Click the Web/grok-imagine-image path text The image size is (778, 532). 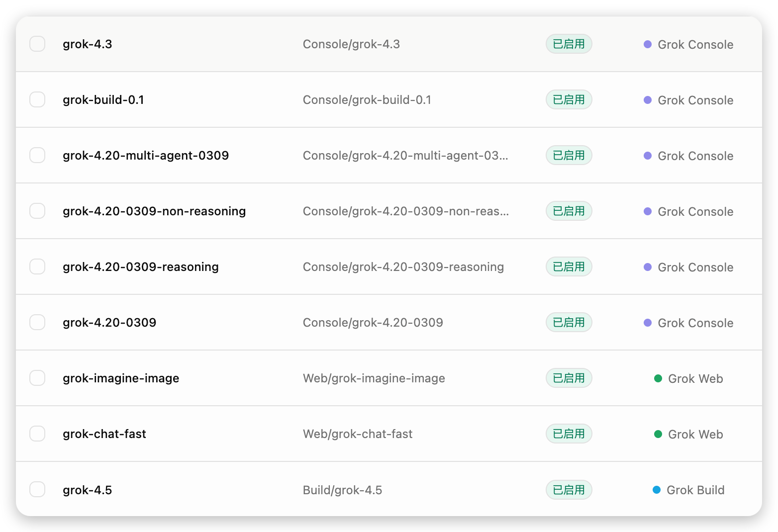coord(374,378)
